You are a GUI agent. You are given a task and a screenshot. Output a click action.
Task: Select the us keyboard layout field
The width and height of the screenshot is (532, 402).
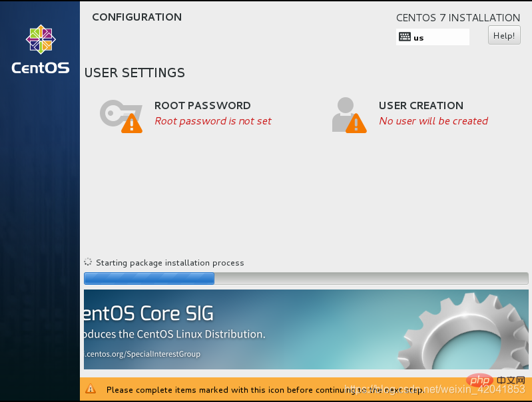[x=433, y=37]
